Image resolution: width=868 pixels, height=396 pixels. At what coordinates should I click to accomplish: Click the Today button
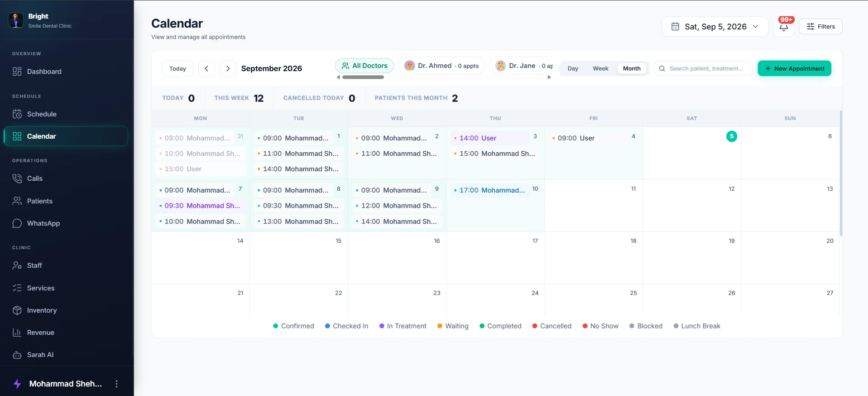point(177,68)
